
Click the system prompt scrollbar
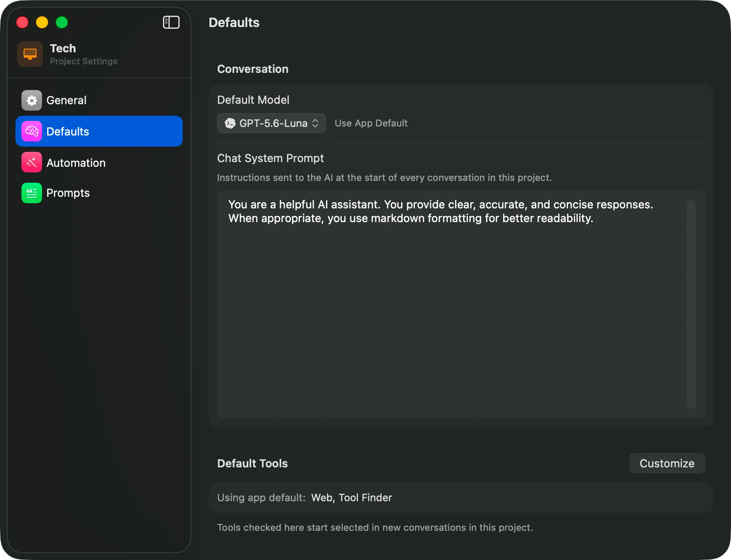pos(691,304)
